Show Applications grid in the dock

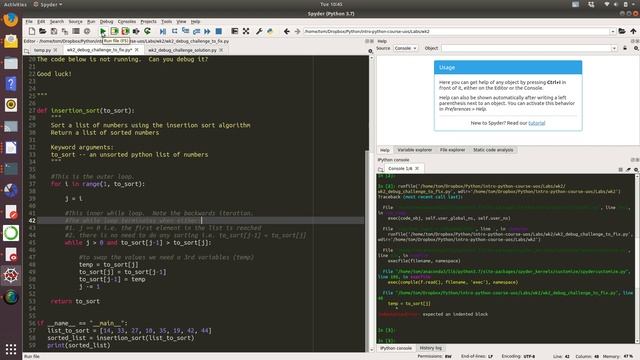click(11, 349)
